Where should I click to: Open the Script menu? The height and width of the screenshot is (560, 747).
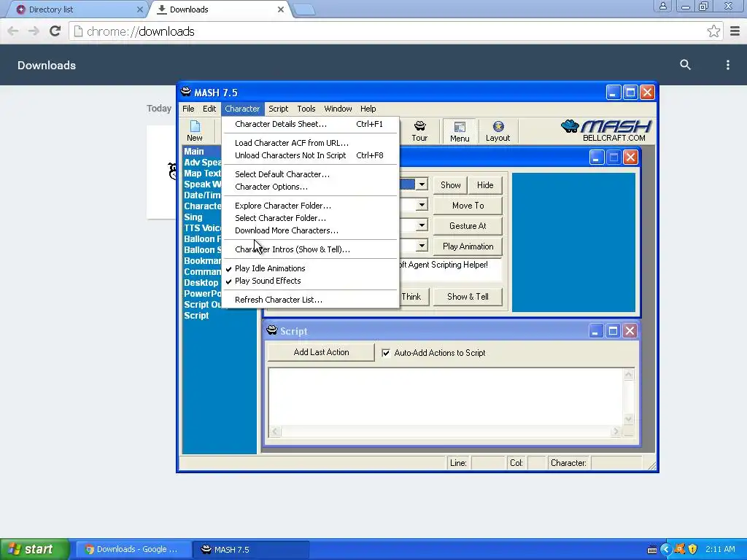click(x=278, y=109)
